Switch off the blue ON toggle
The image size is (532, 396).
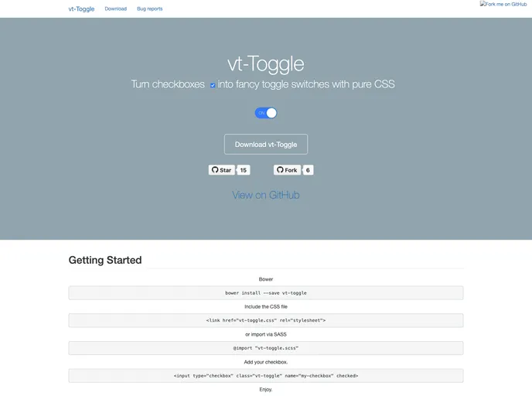tap(266, 113)
